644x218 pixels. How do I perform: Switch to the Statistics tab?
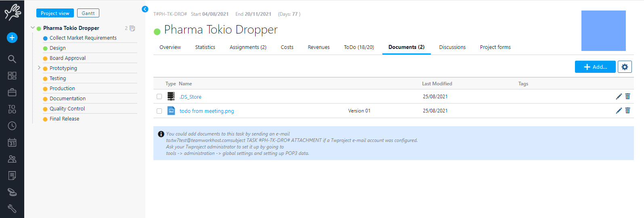coord(205,47)
